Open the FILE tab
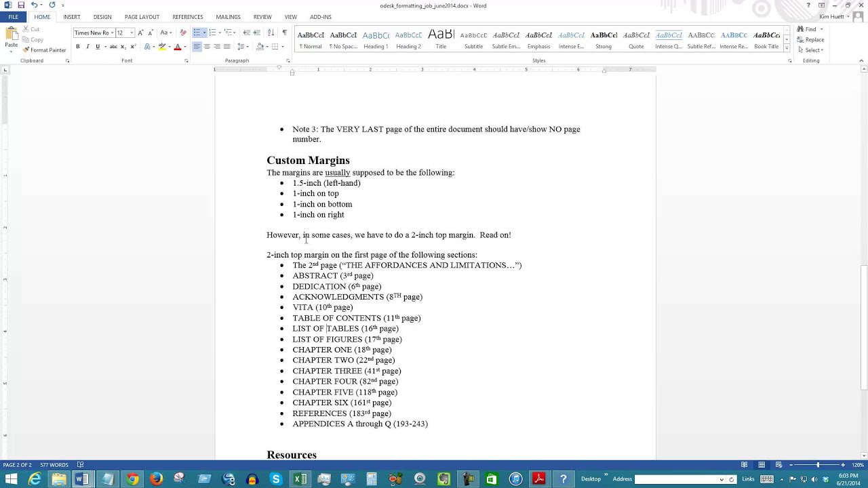 (13, 17)
